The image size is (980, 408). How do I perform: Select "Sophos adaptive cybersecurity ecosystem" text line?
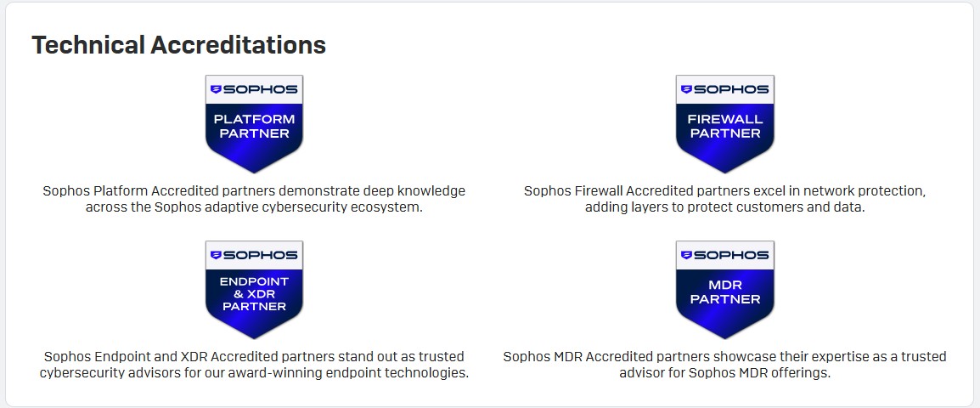tap(254, 207)
